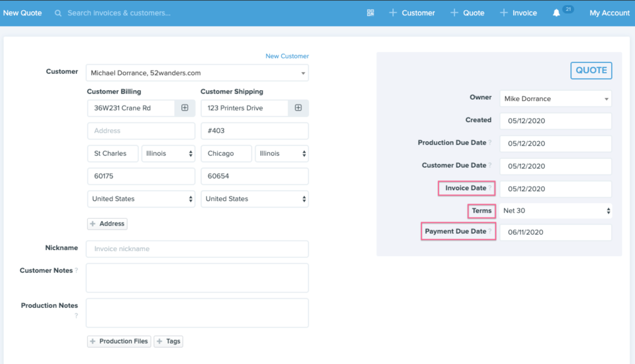Click the Invoice nickname input field
The height and width of the screenshot is (364, 635).
point(197,249)
